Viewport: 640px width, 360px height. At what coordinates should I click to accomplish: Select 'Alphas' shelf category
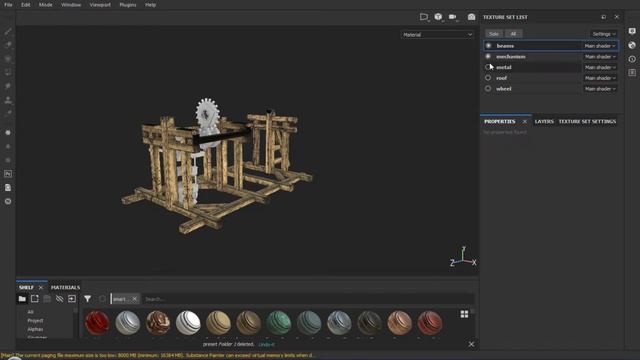tap(35, 329)
